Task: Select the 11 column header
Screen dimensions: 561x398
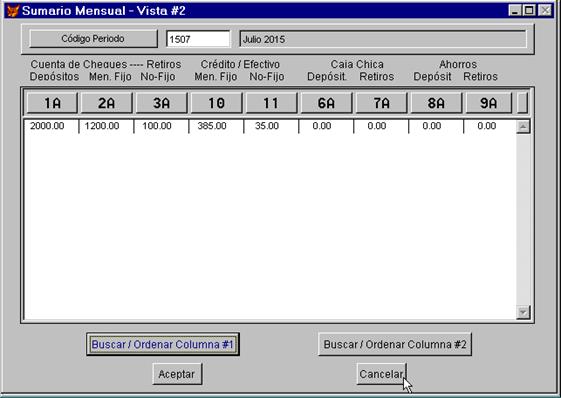Action: (271, 103)
